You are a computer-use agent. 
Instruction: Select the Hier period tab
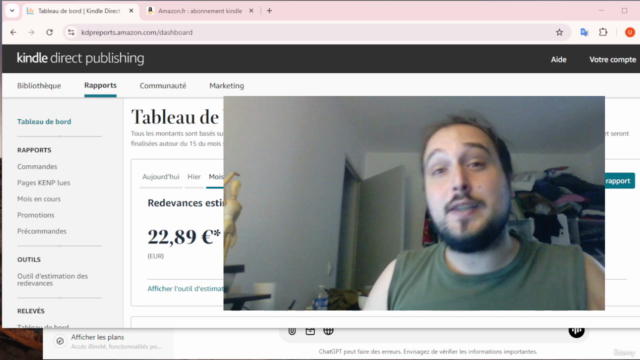(194, 177)
